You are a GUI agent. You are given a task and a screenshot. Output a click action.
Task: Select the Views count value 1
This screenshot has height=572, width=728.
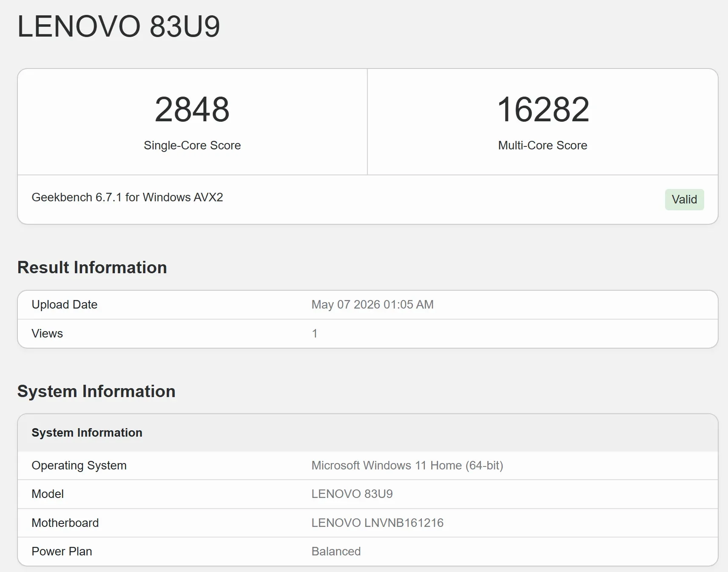315,334
